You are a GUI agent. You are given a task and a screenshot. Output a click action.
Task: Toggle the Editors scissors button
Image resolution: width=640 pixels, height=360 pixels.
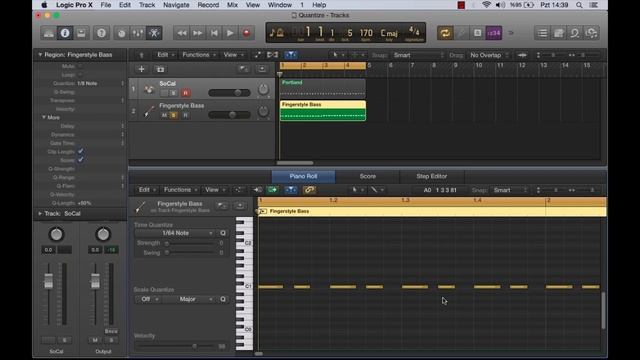pyautogui.click(x=154, y=33)
